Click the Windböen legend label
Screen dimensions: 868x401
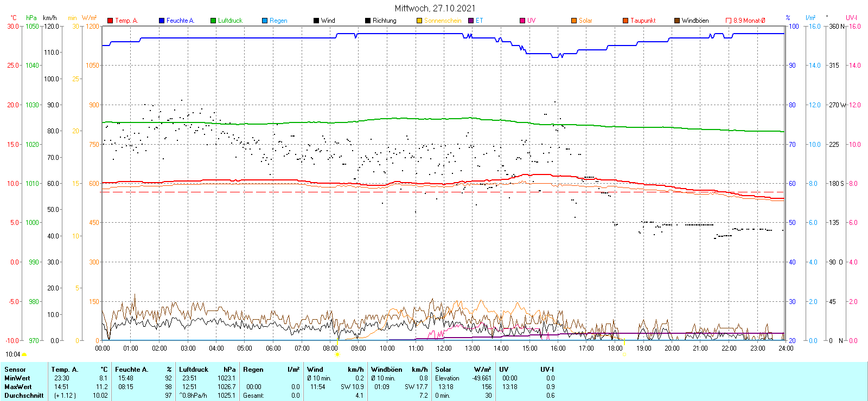pyautogui.click(x=695, y=21)
